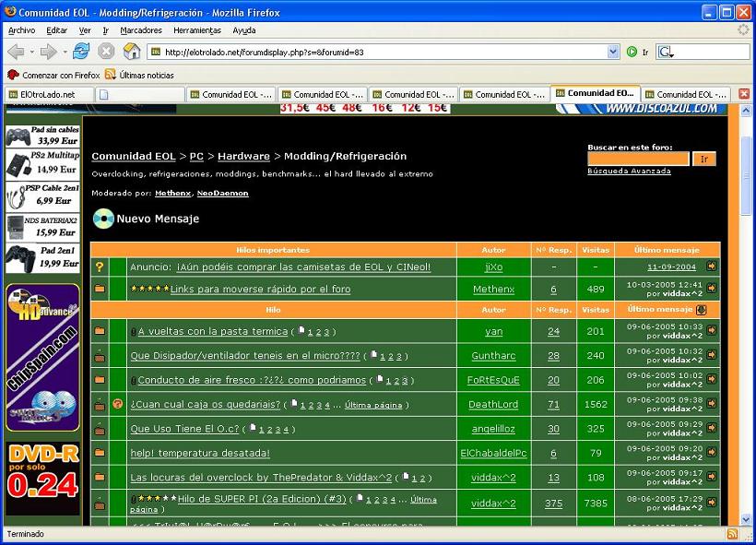Click the green Go button beside address bar

click(x=632, y=53)
